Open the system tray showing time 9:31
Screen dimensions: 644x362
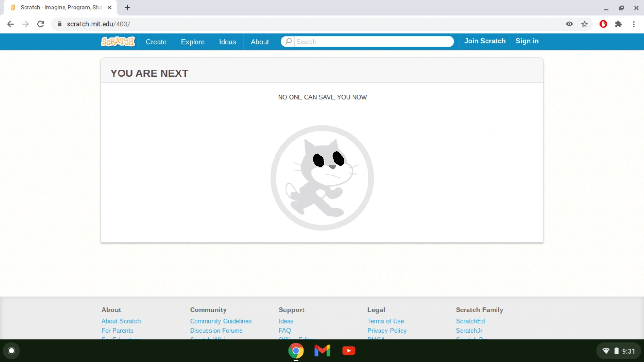click(x=618, y=351)
